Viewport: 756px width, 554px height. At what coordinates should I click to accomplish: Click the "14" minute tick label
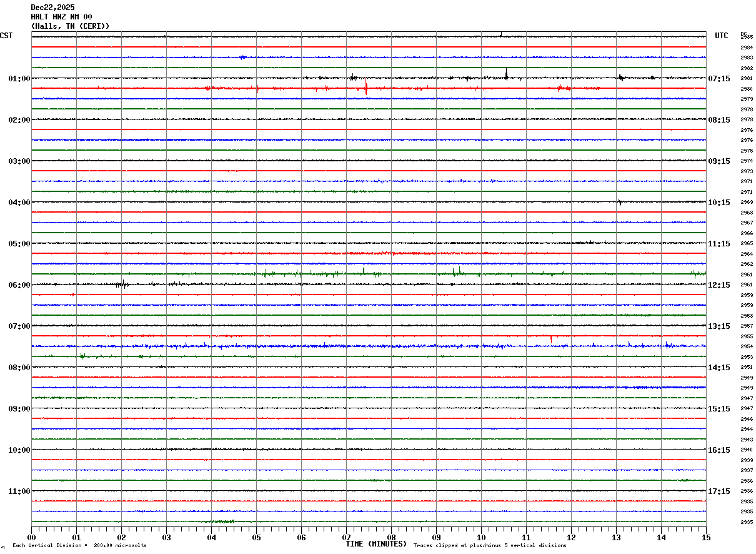pyautogui.click(x=661, y=537)
